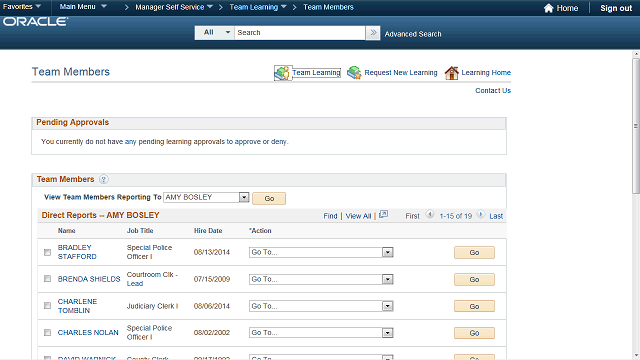Viewport: 640px width, 360px height.
Task: Select the Brenda Shields checkbox
Action: pos(47,279)
